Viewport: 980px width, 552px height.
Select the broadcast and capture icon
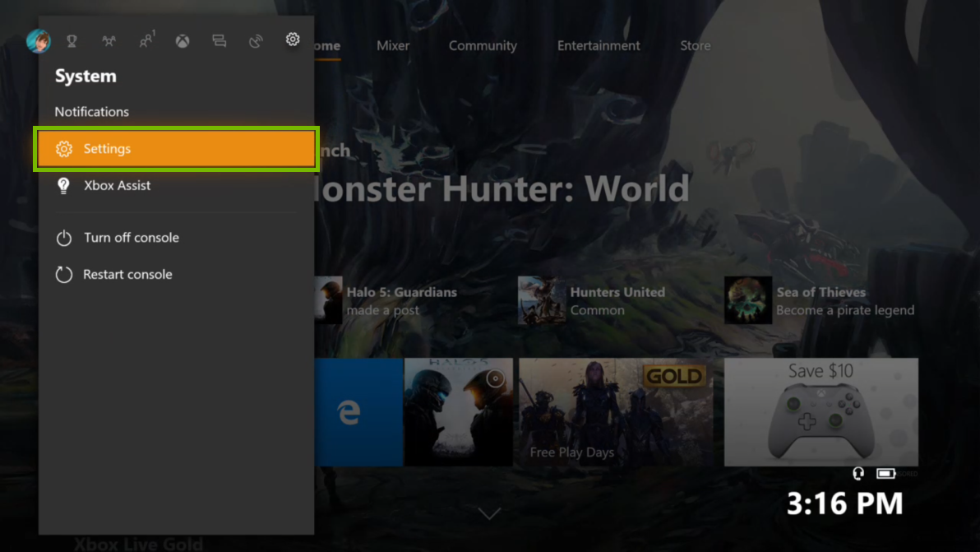[255, 39]
